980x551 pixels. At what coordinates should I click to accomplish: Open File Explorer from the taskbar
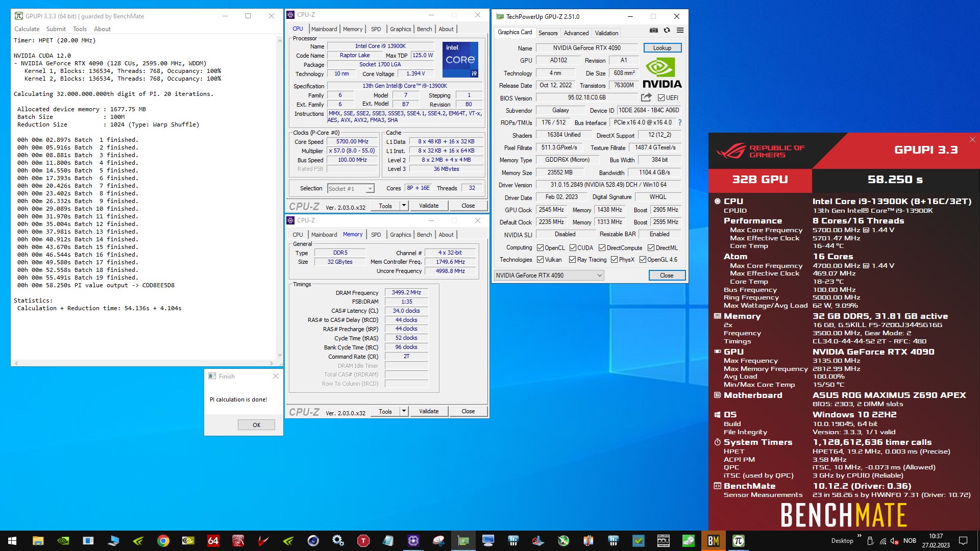(38, 541)
